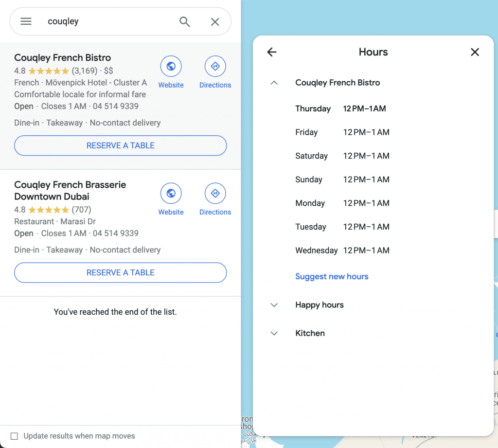Click Suggest new hours link

pyautogui.click(x=332, y=276)
